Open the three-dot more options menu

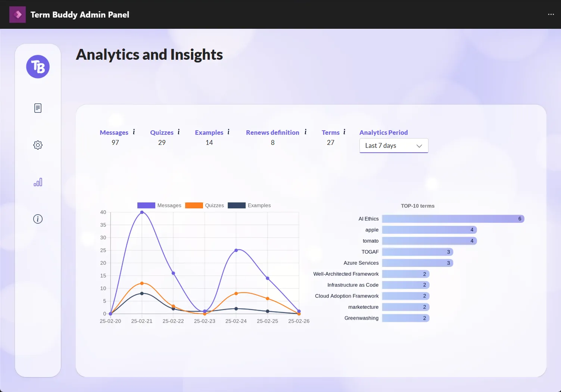click(x=551, y=14)
